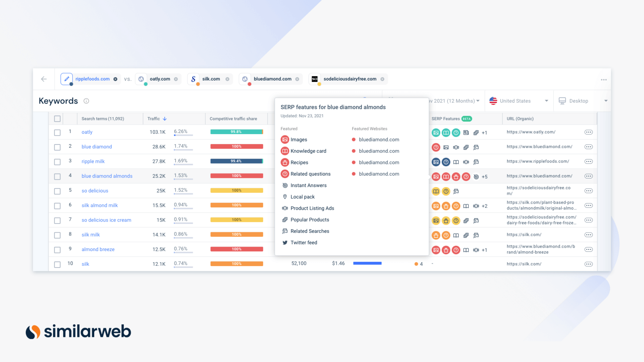Check the box for blue diamond almonds row
The width and height of the screenshot is (644, 362).
[57, 176]
